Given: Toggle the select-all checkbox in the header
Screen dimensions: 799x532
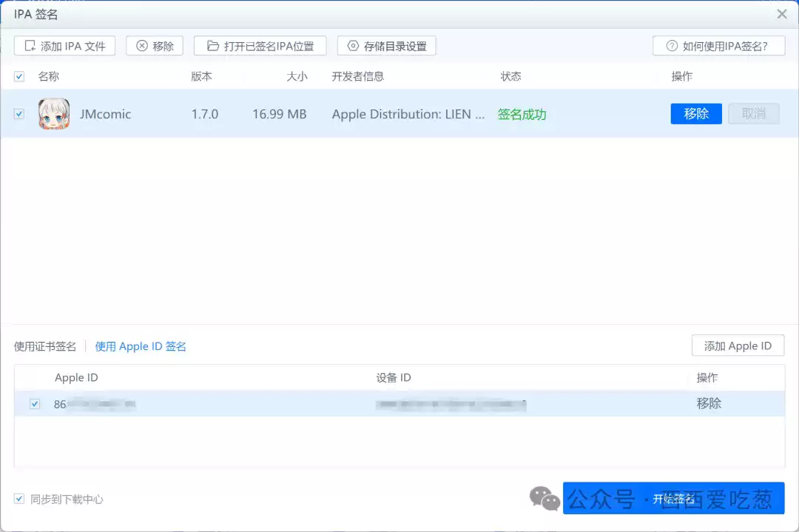Looking at the screenshot, I should point(18,75).
